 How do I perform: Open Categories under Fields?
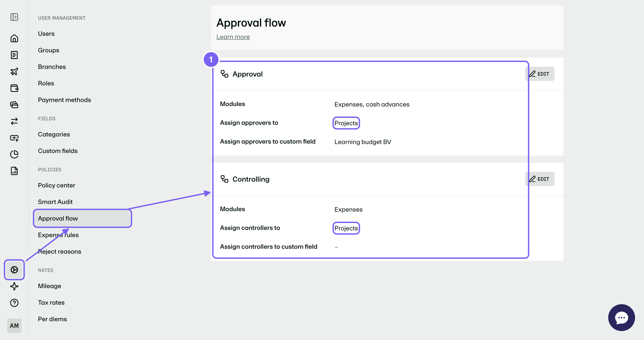54,134
